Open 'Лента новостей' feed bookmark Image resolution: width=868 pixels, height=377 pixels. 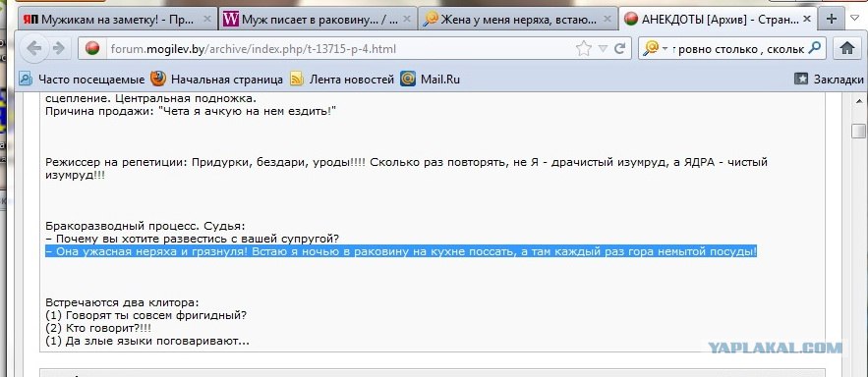(x=342, y=80)
